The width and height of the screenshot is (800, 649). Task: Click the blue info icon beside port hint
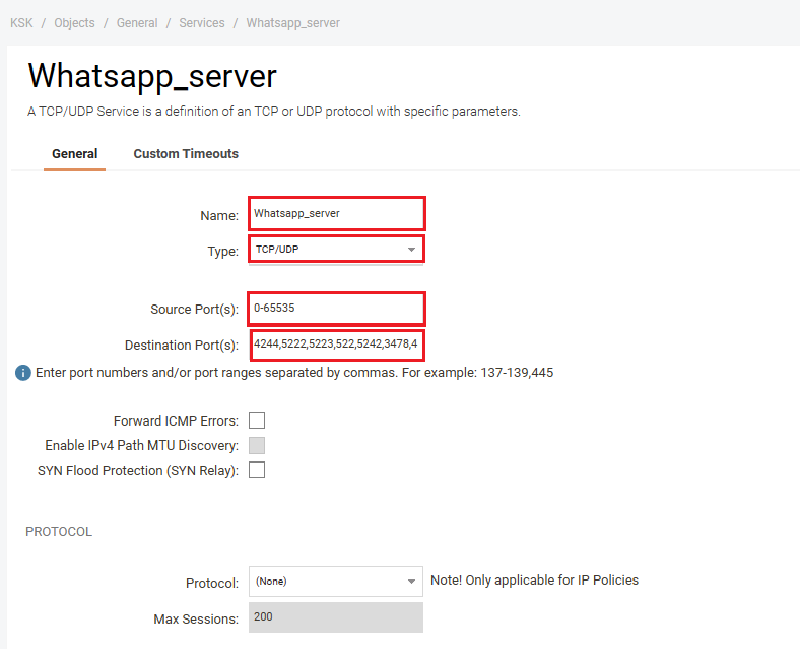point(23,373)
